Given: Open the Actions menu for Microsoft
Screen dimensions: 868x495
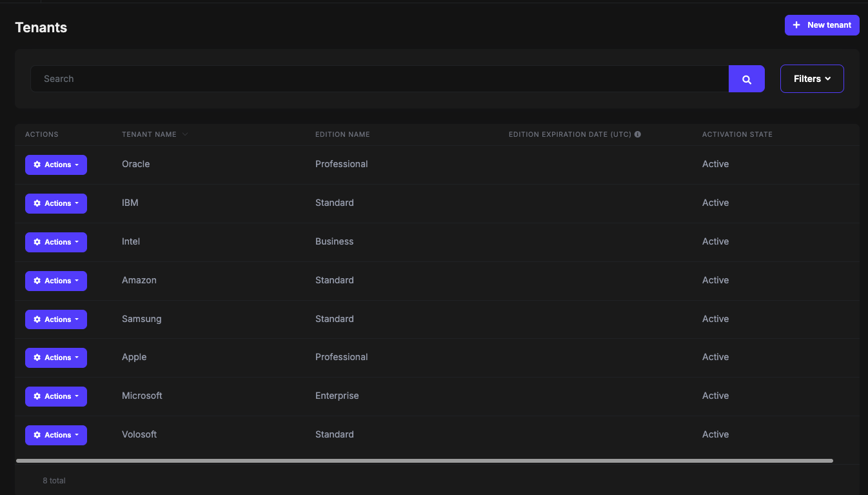Looking at the screenshot, I should pos(56,396).
